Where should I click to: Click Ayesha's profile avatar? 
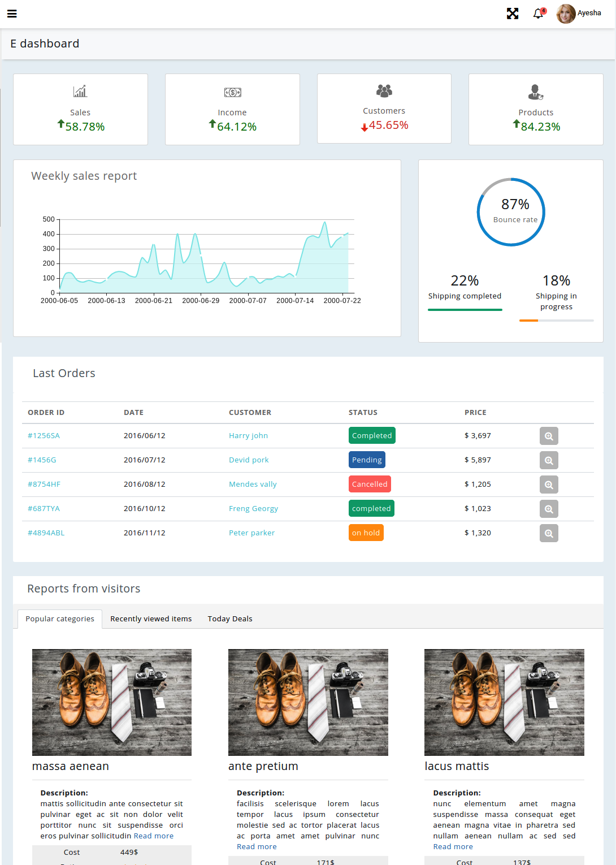566,14
